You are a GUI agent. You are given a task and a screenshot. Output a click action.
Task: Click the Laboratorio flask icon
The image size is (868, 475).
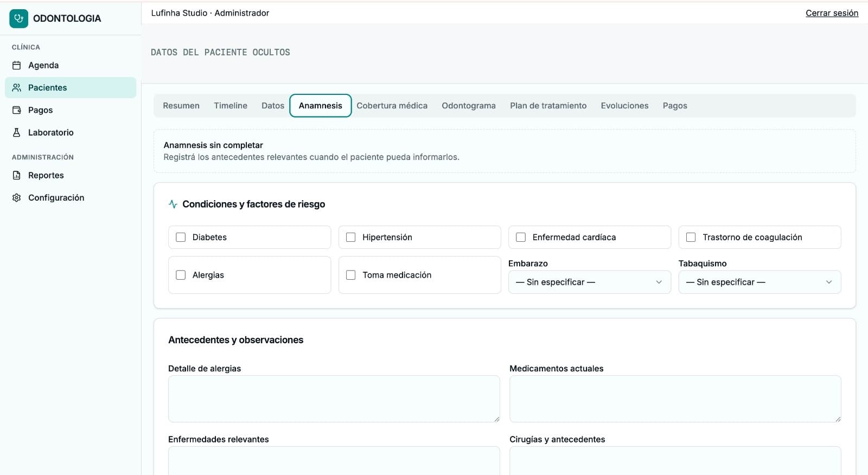tap(17, 132)
